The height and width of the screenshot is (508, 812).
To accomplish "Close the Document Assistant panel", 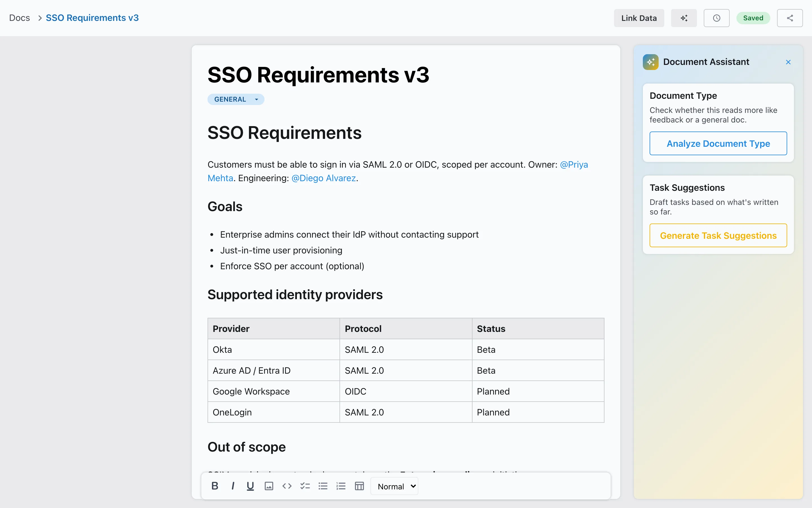I will pyautogui.click(x=788, y=62).
